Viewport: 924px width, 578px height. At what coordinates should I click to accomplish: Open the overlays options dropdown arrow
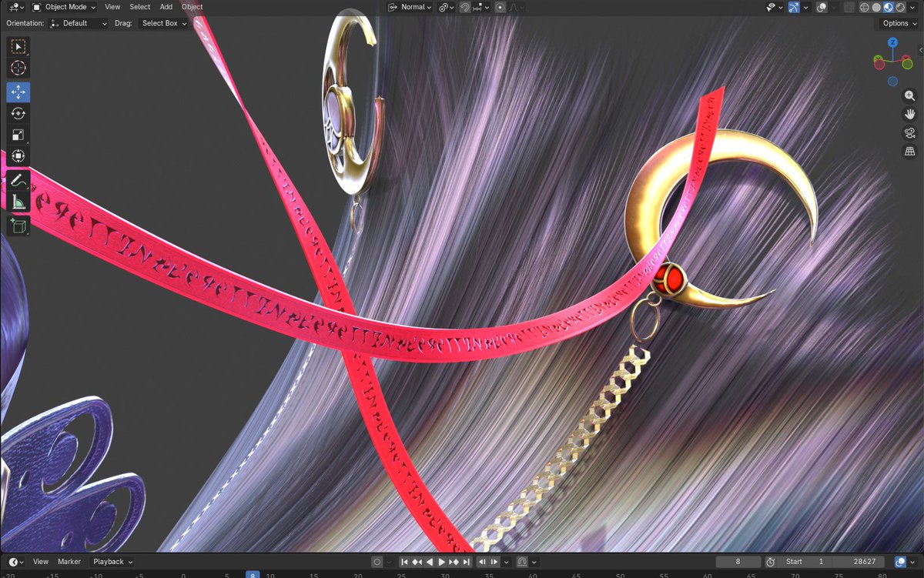pos(834,7)
